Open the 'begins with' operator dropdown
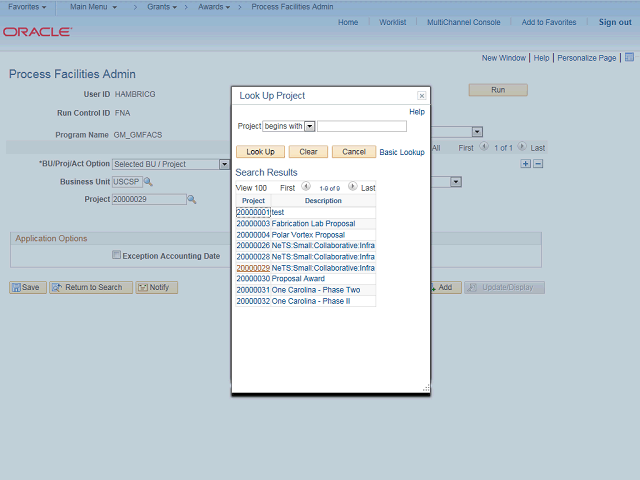 click(x=310, y=126)
